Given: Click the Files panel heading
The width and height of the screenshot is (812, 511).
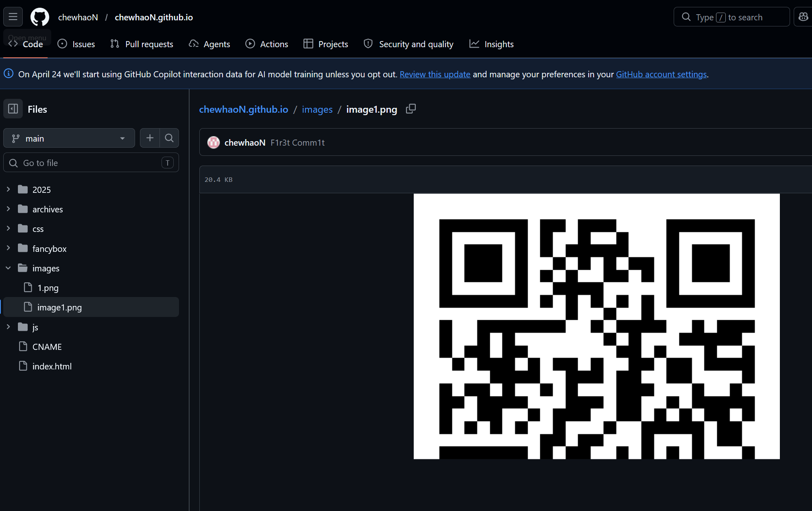Looking at the screenshot, I should (x=37, y=109).
